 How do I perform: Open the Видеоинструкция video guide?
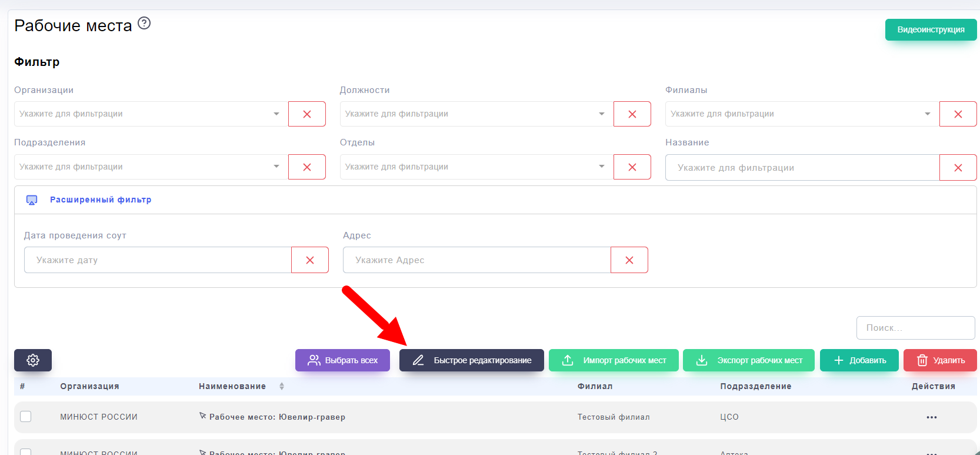pyautogui.click(x=931, y=30)
